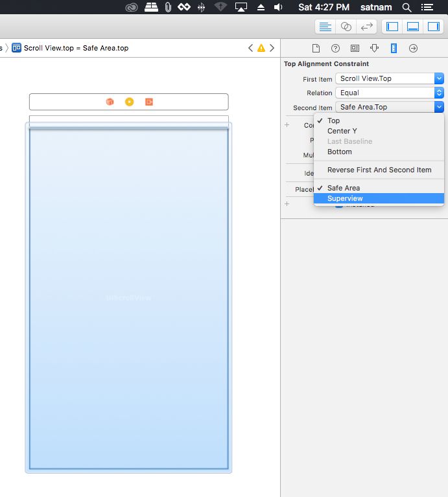The height and width of the screenshot is (497, 448).
Task: Choose Superview menu item
Action: click(379, 198)
